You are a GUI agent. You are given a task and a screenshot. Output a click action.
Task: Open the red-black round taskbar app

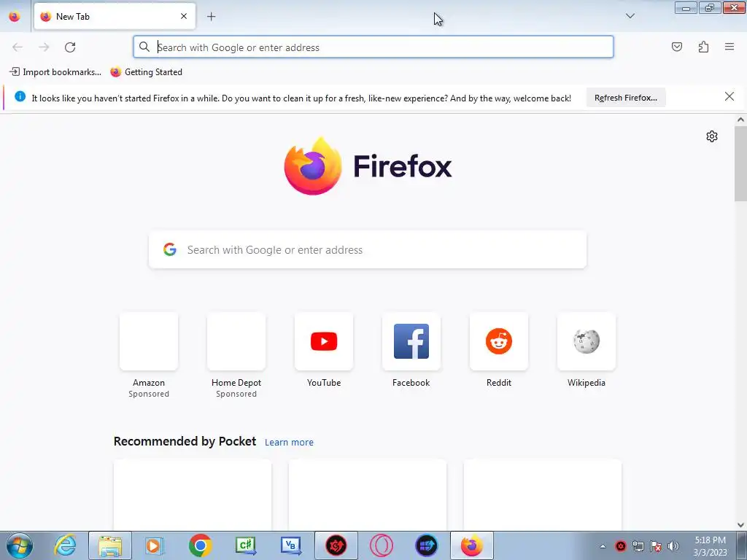pyautogui.click(x=336, y=545)
